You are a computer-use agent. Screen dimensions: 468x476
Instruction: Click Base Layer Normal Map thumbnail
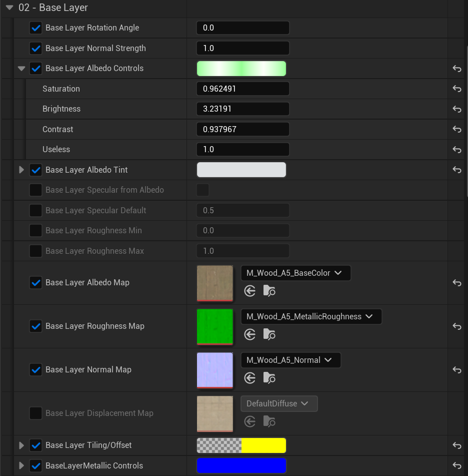pyautogui.click(x=215, y=370)
